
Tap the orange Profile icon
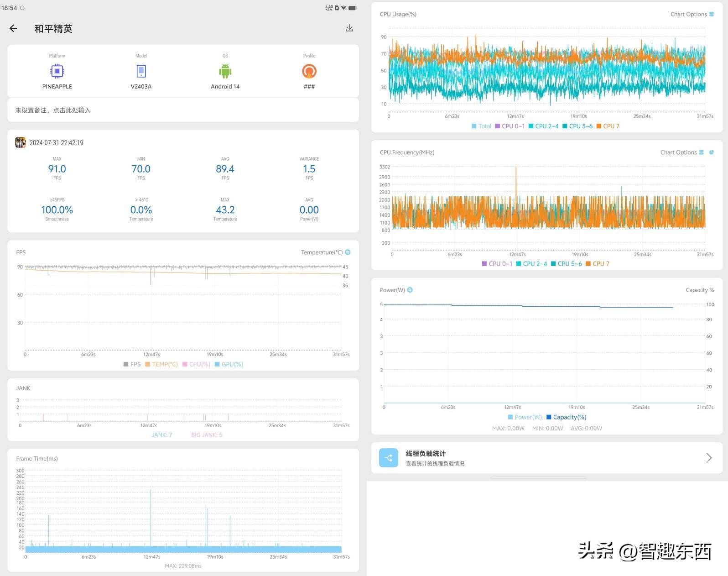pos(309,71)
